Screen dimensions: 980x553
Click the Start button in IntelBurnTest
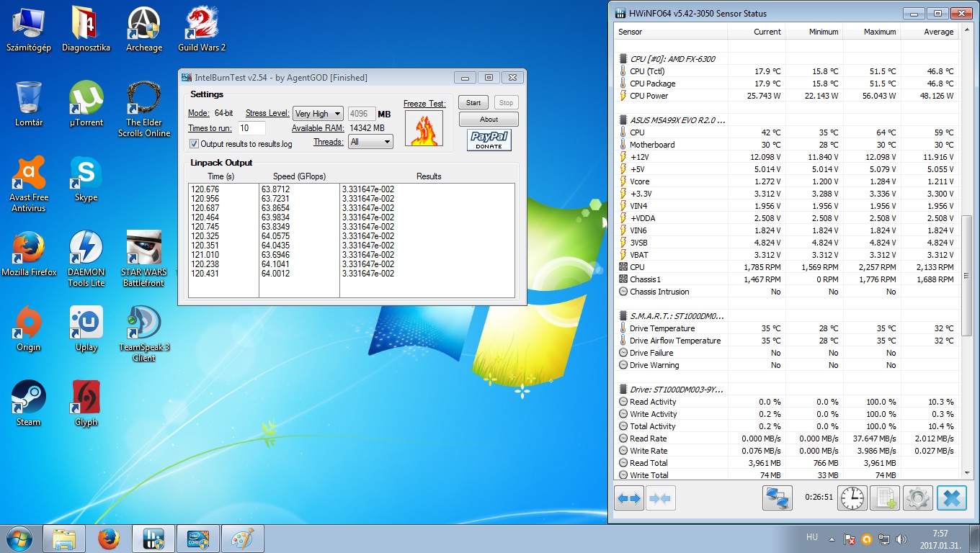tap(473, 103)
